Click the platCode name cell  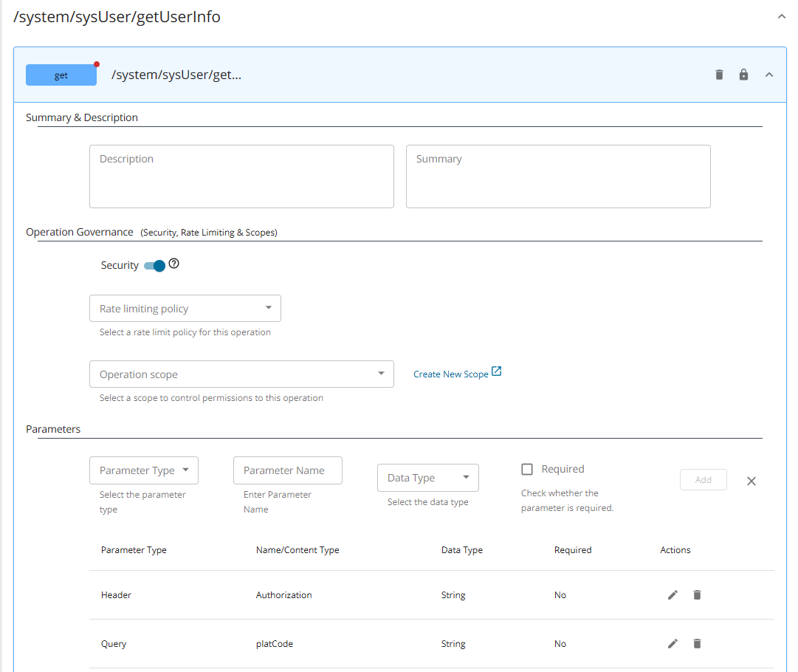275,643
